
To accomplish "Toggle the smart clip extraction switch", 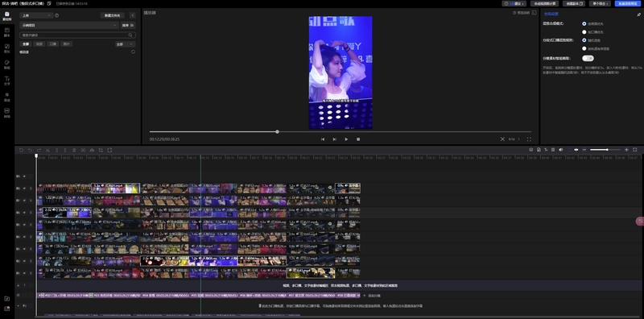I will click(588, 58).
